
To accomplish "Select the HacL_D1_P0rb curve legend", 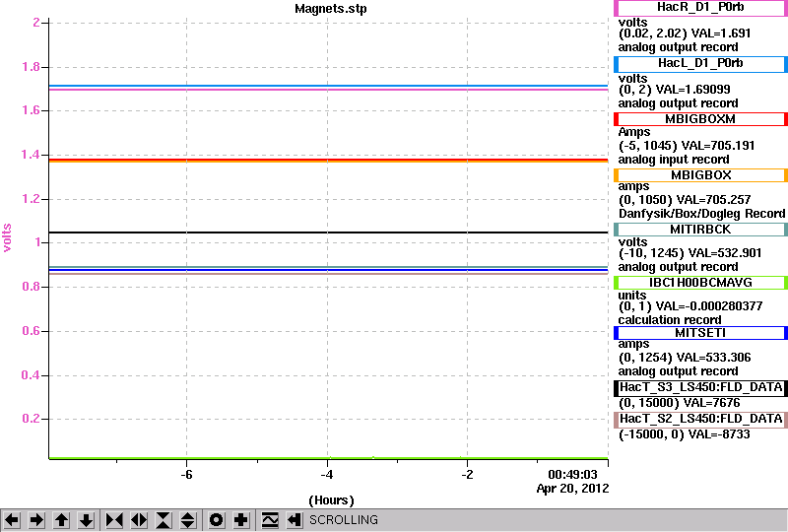I will [x=700, y=64].
